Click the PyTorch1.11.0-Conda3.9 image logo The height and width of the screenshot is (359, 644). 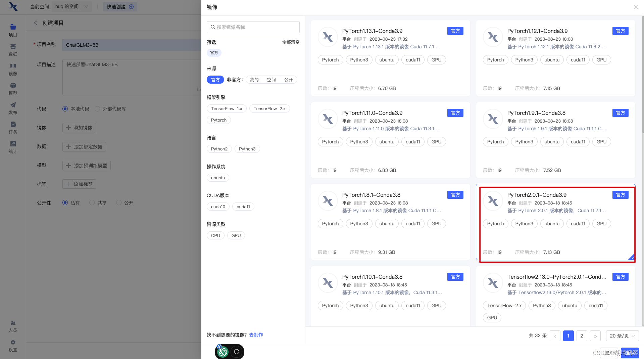(328, 119)
